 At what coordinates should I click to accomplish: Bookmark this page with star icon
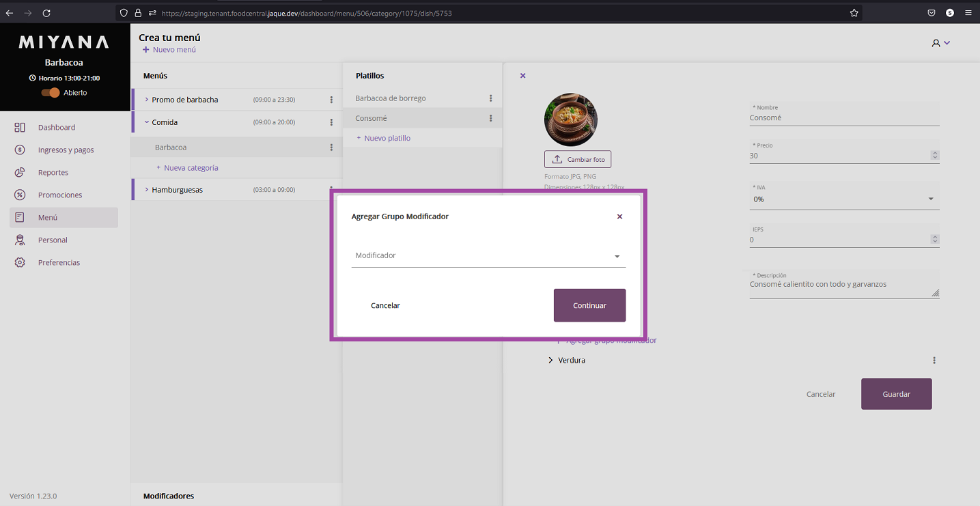click(x=854, y=13)
